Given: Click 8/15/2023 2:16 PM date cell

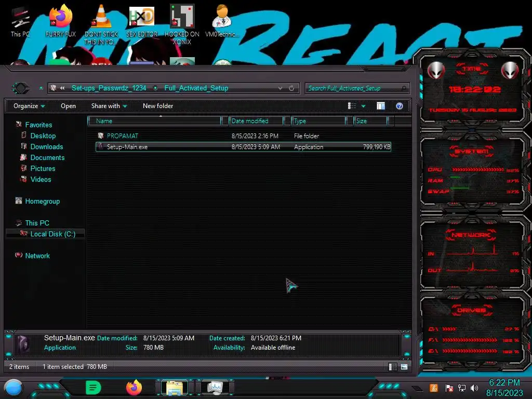Looking at the screenshot, I should coord(255,136).
